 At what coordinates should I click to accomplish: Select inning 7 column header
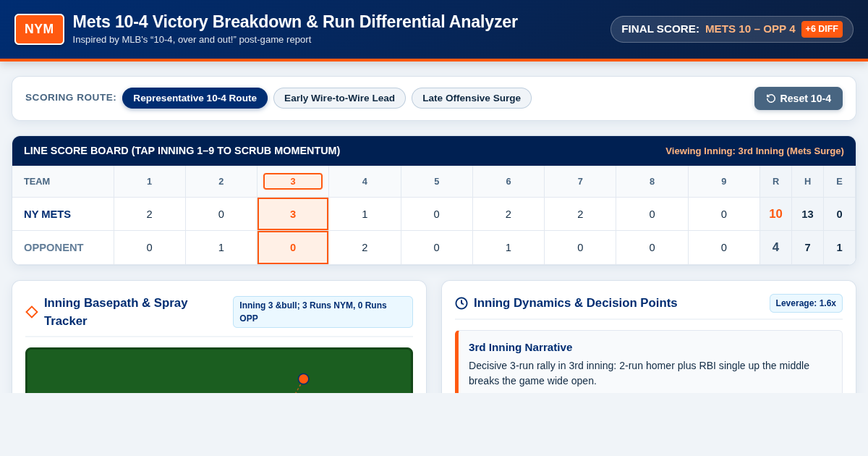580,182
